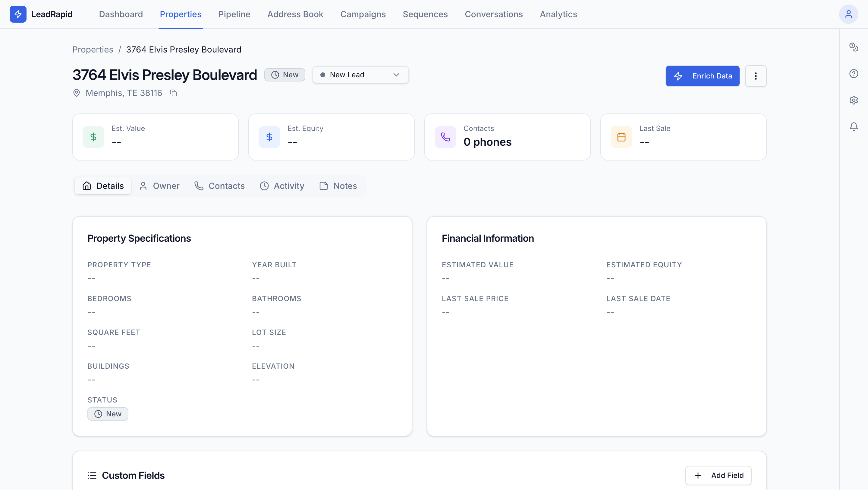Screen dimensions: 868x490
Task: Open the help question mark icon
Action: coord(854,74)
